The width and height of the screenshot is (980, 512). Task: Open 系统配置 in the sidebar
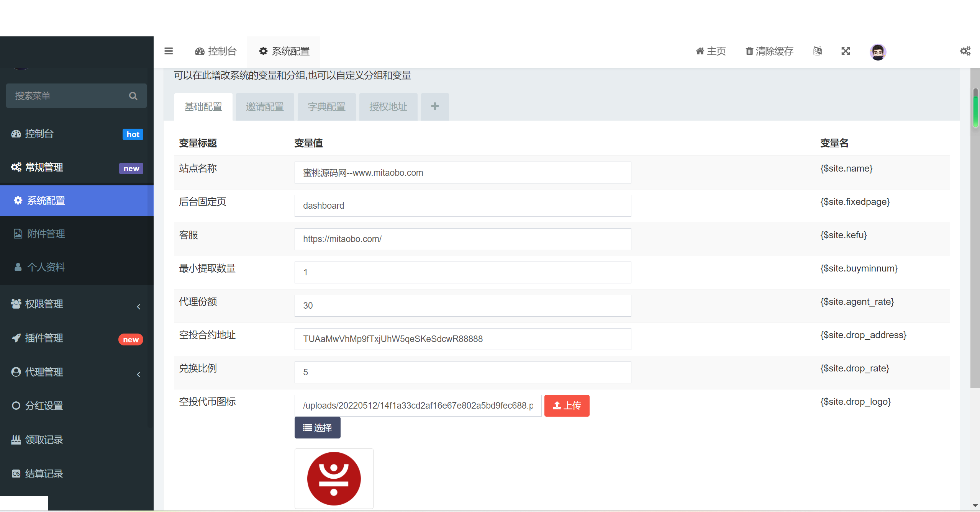coord(77,200)
